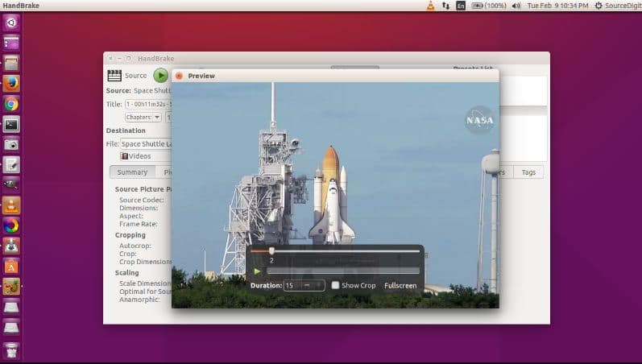Click the green Start encode button
The image size is (642, 364).
point(160,76)
